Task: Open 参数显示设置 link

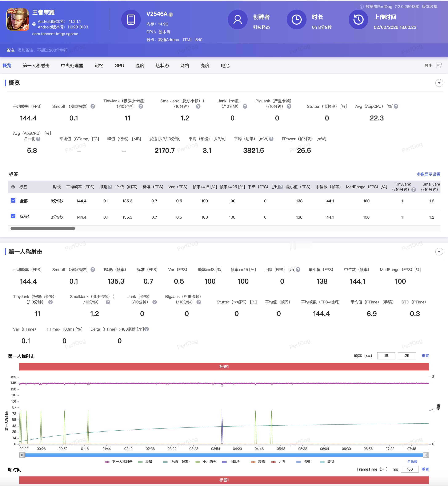Action: [428, 174]
